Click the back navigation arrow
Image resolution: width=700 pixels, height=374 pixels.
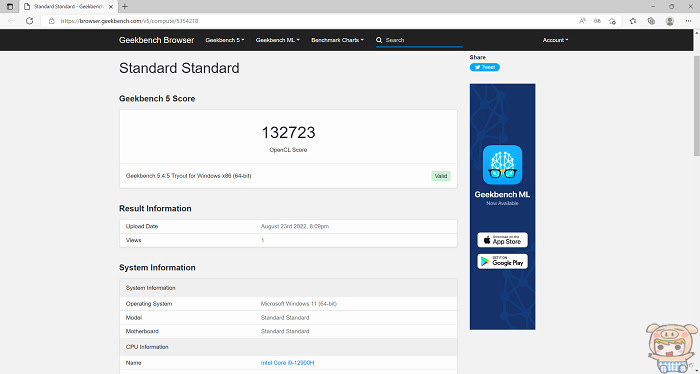pos(12,21)
